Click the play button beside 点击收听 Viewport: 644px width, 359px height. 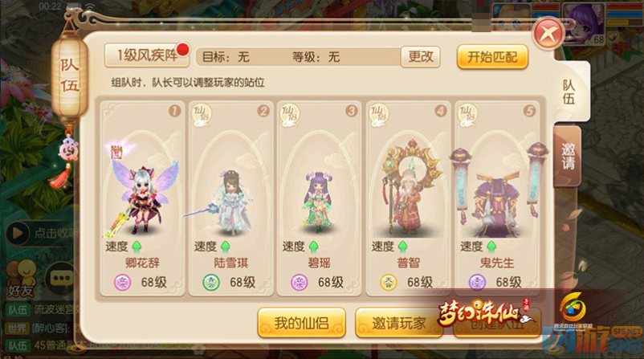(x=18, y=233)
